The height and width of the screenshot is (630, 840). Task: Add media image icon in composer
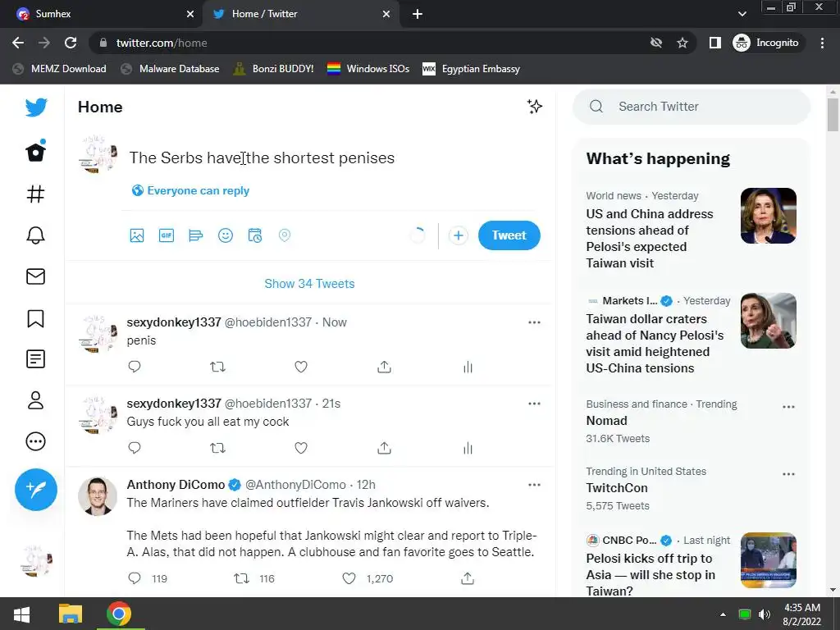137,235
